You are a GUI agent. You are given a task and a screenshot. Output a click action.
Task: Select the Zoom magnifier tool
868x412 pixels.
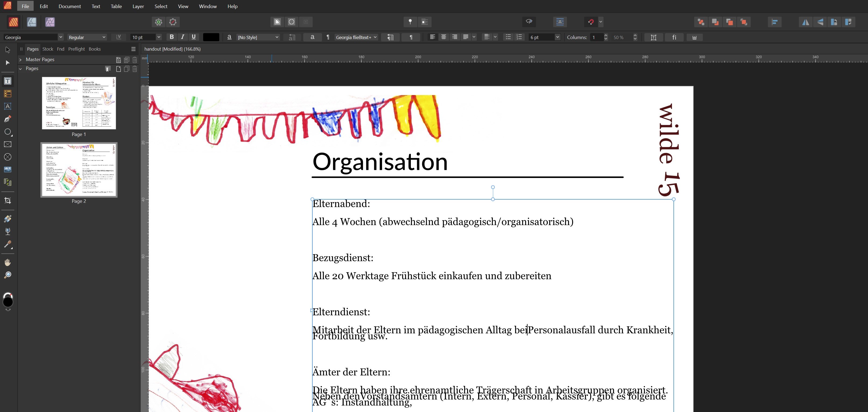(8, 275)
